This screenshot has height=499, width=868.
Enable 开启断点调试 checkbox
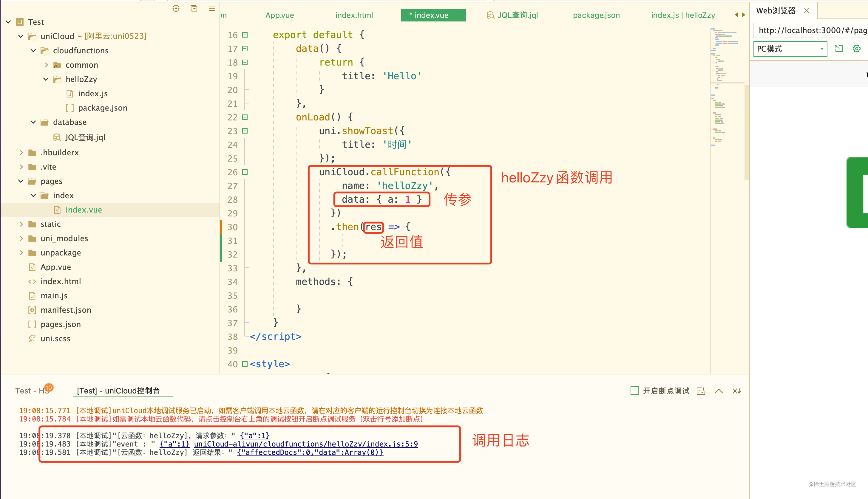coord(634,390)
